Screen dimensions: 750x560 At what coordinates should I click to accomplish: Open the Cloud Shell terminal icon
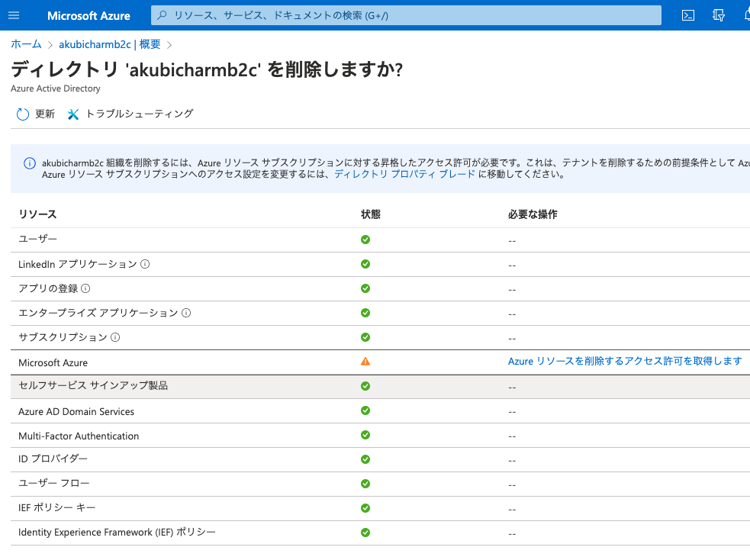click(x=687, y=14)
